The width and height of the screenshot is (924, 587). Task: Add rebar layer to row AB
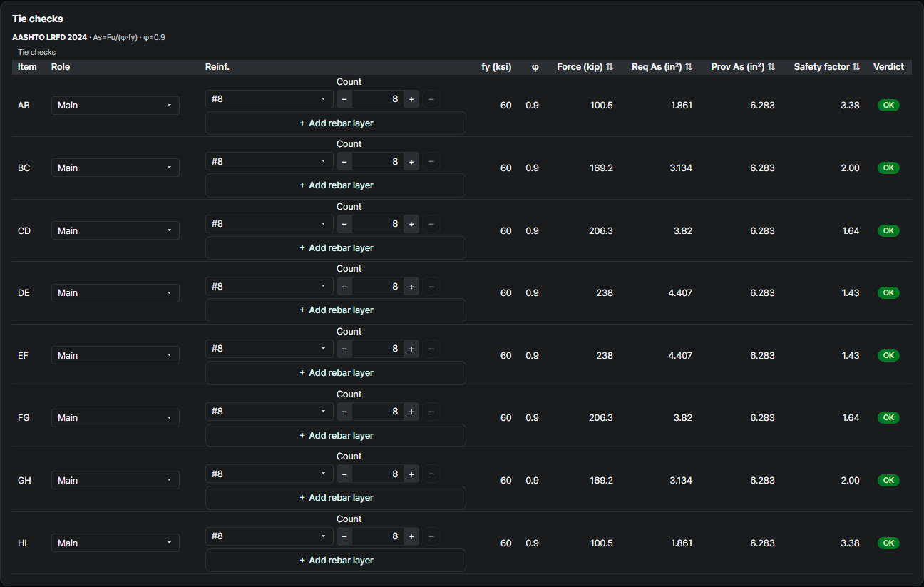[336, 123]
